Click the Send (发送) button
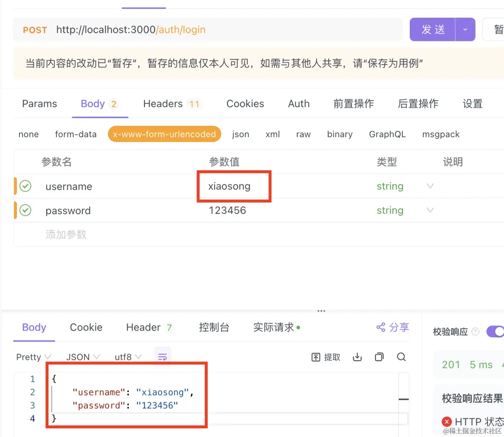Image resolution: width=504 pixels, height=437 pixels. 433,29
